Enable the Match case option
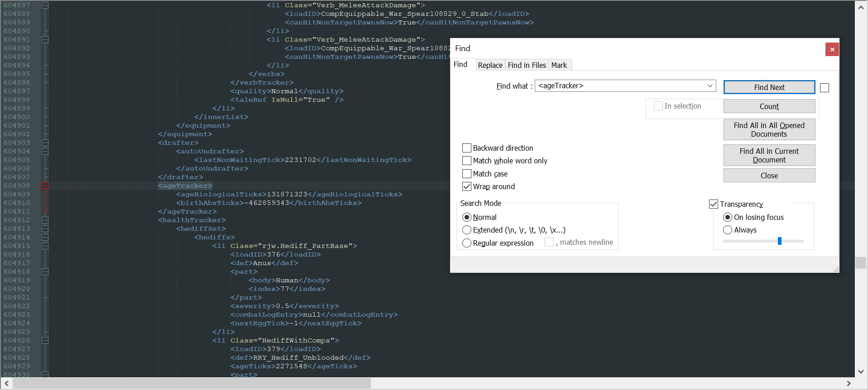This screenshot has height=390, width=868. pos(467,174)
